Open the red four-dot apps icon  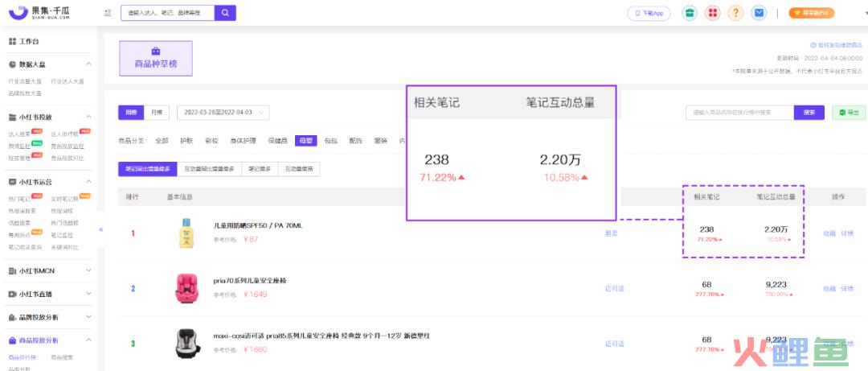pyautogui.click(x=712, y=14)
